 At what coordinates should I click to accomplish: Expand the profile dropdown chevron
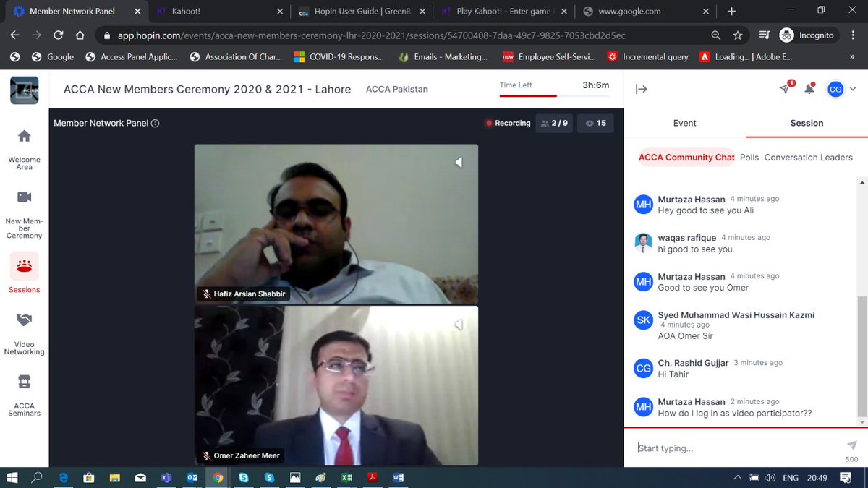tap(854, 89)
